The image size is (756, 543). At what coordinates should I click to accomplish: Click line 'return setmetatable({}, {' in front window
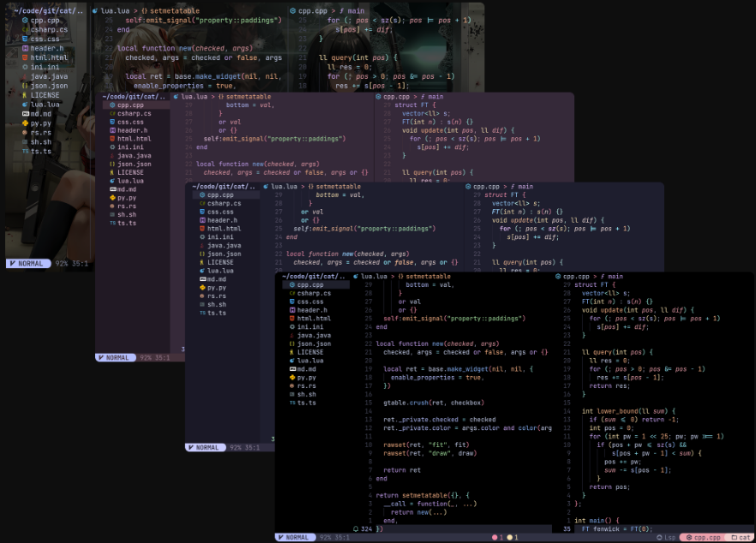(x=423, y=495)
